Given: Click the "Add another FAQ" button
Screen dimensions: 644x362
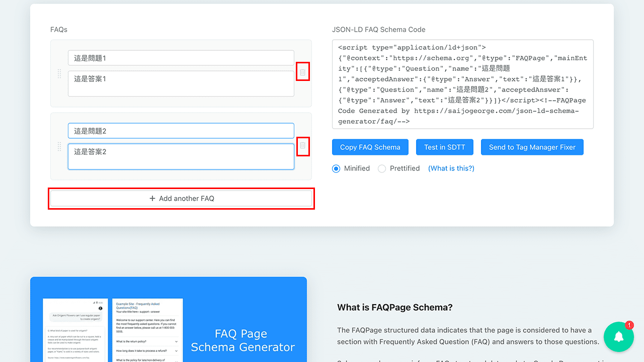Looking at the screenshot, I should [181, 198].
